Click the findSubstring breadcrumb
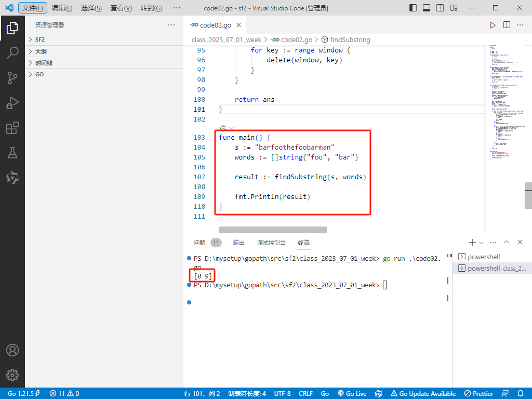The height and width of the screenshot is (399, 532). [345, 39]
